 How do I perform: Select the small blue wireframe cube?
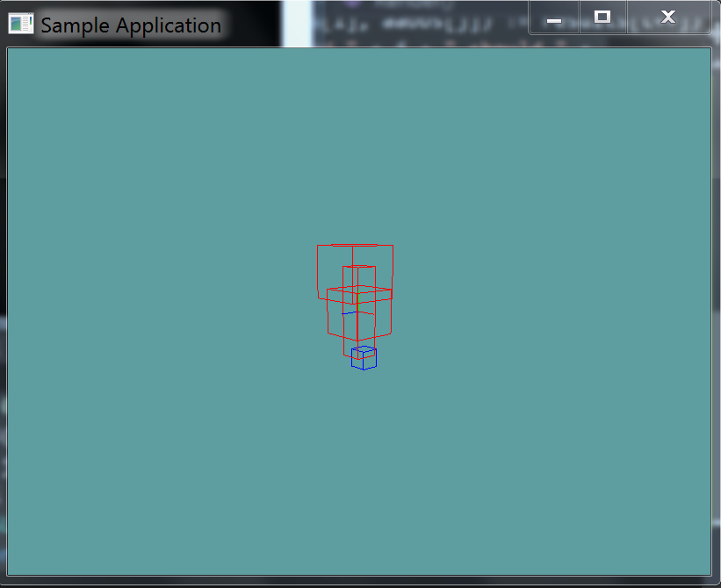pyautogui.click(x=364, y=358)
